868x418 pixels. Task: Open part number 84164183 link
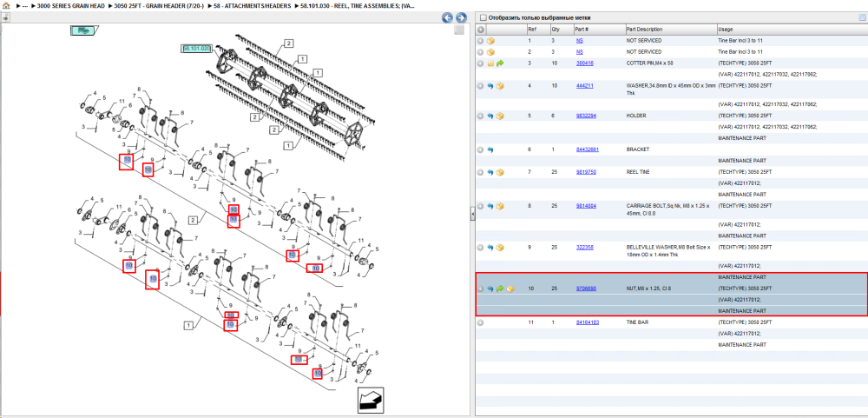[x=588, y=322]
